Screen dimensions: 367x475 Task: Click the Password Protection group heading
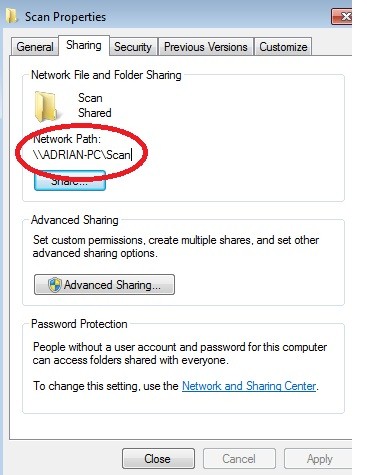(x=79, y=324)
